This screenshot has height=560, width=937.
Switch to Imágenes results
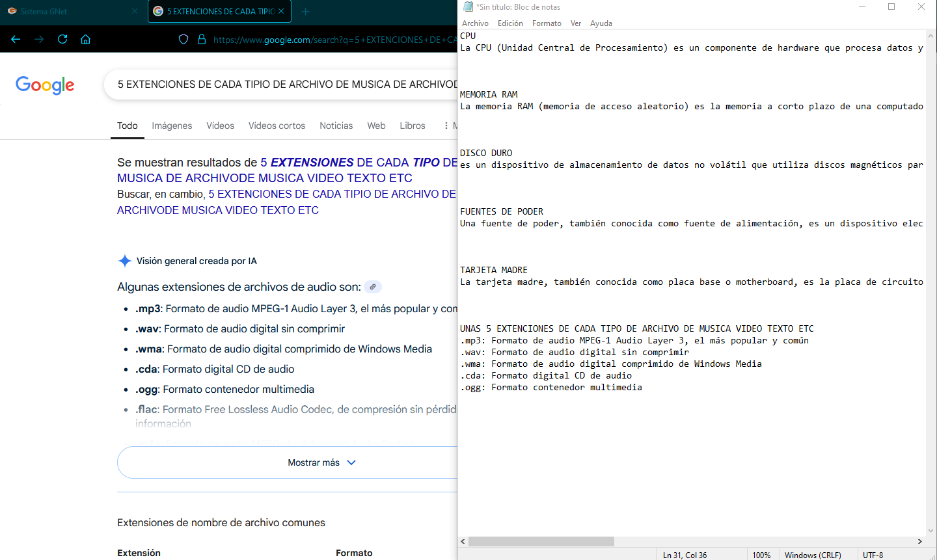tap(172, 126)
